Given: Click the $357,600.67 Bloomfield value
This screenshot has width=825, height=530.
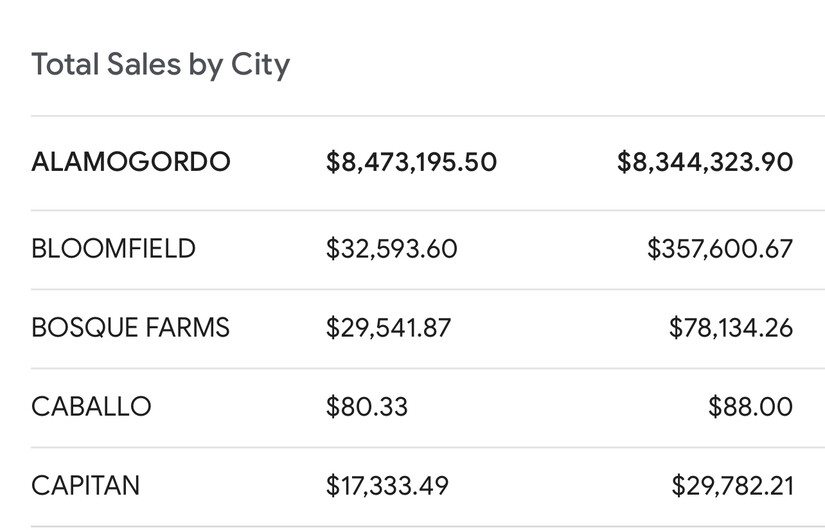Looking at the screenshot, I should click(x=720, y=248).
